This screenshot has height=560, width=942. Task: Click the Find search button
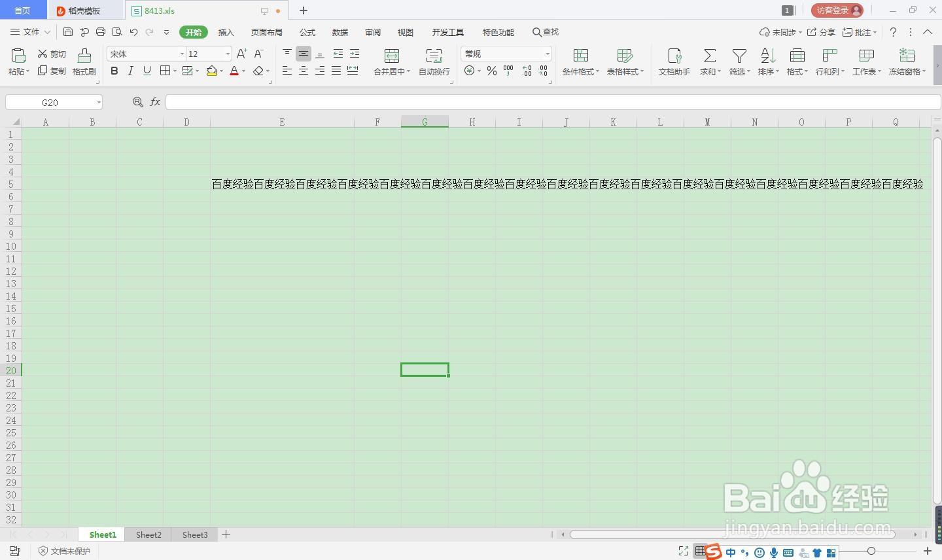[x=546, y=31]
